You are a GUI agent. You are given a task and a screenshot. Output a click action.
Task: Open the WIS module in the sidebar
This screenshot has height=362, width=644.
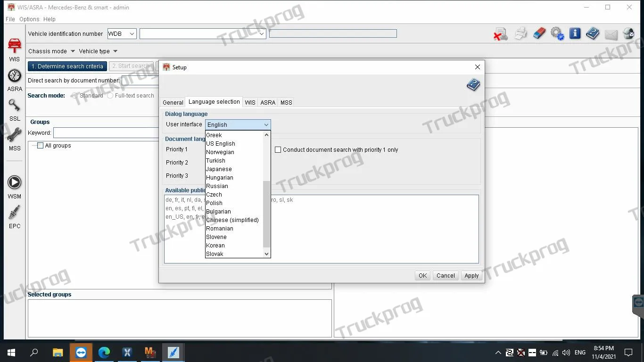pyautogui.click(x=15, y=50)
